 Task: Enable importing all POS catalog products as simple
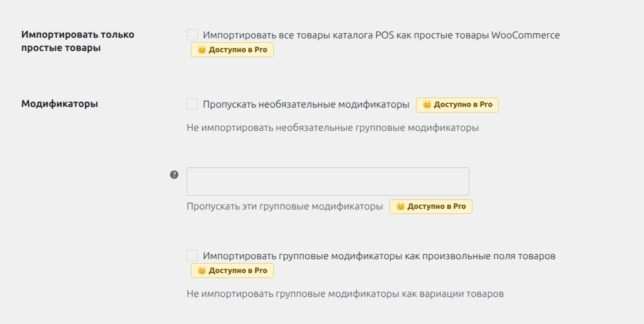[x=192, y=35]
